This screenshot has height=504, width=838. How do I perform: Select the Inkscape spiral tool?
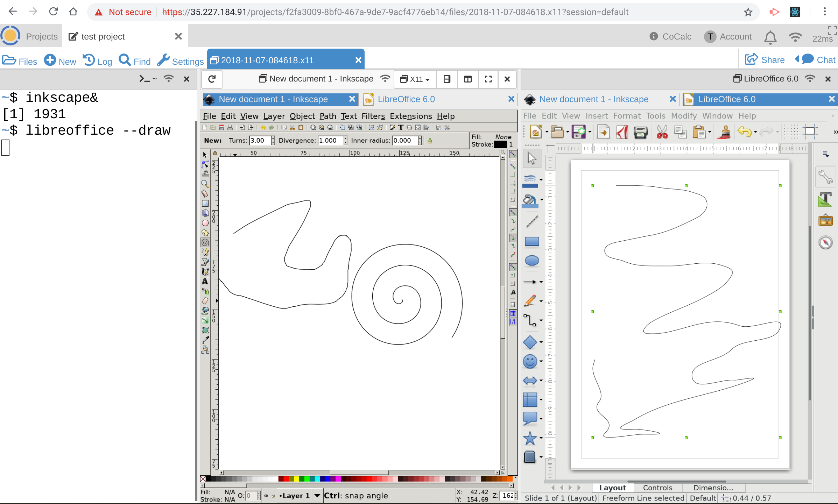[x=205, y=242]
